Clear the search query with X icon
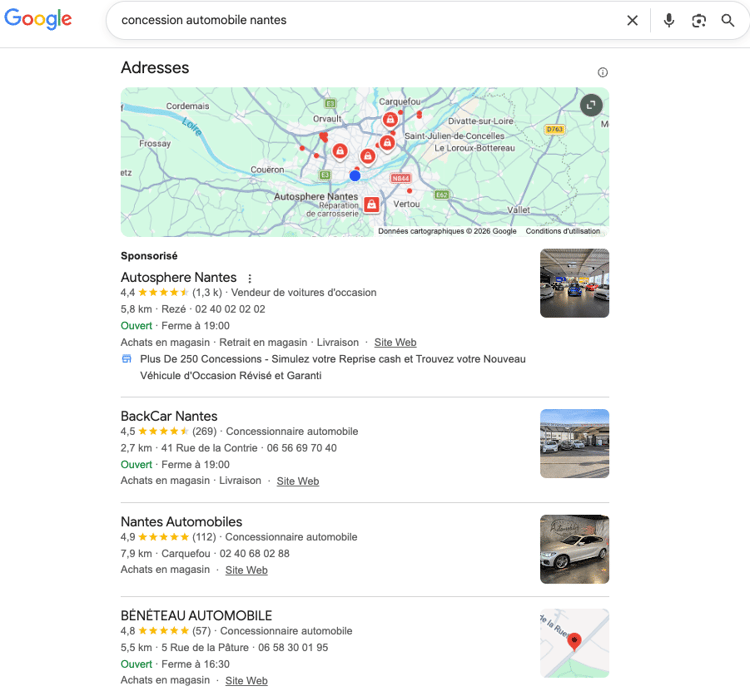 (x=632, y=20)
